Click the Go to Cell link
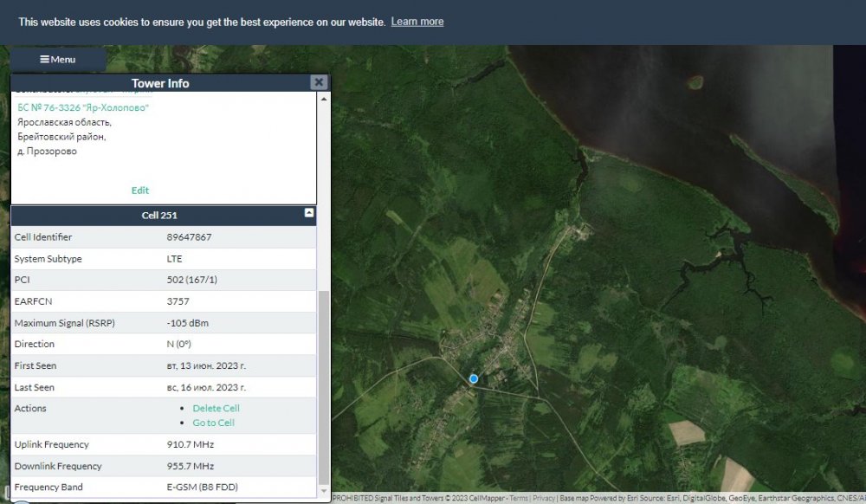 (213, 423)
